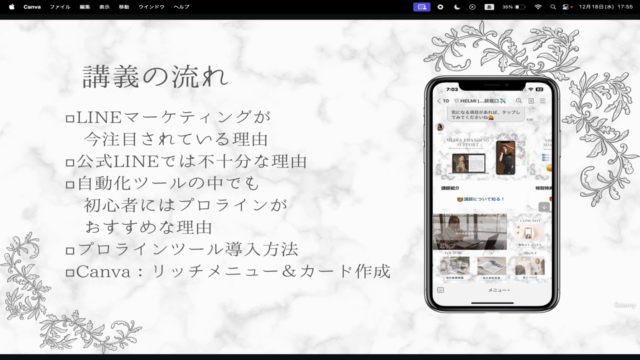The height and width of the screenshot is (360, 640).
Task: Tap the search icon in phone chat header
Action: point(519,100)
